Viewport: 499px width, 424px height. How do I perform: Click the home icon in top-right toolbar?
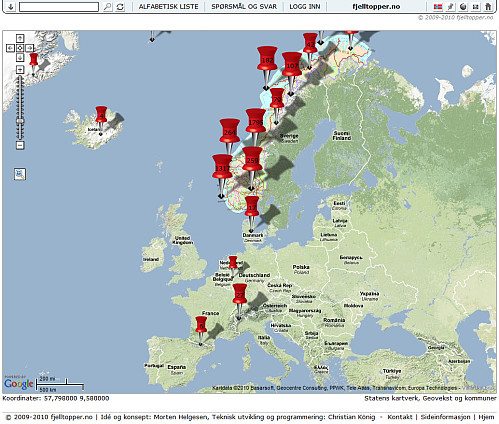[488, 6]
